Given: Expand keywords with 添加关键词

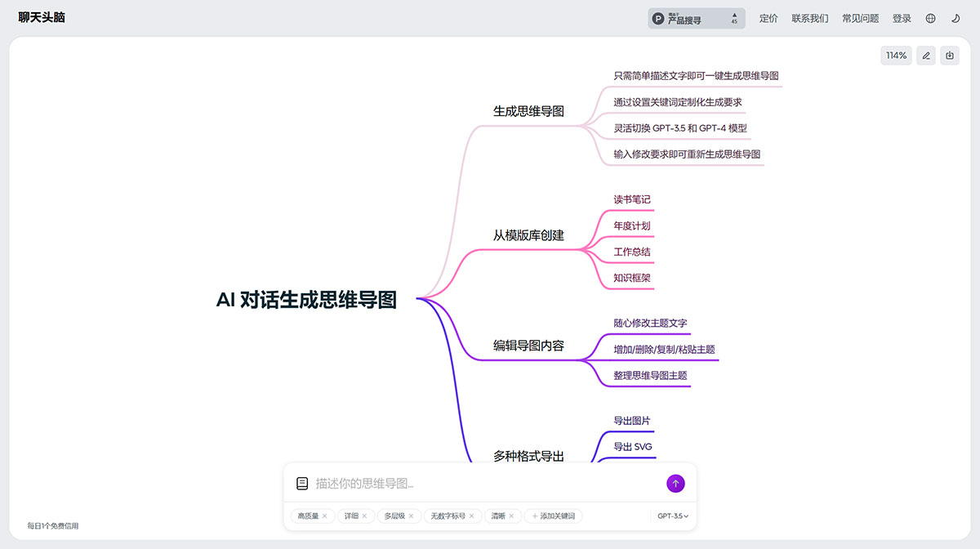Looking at the screenshot, I should pos(552,516).
